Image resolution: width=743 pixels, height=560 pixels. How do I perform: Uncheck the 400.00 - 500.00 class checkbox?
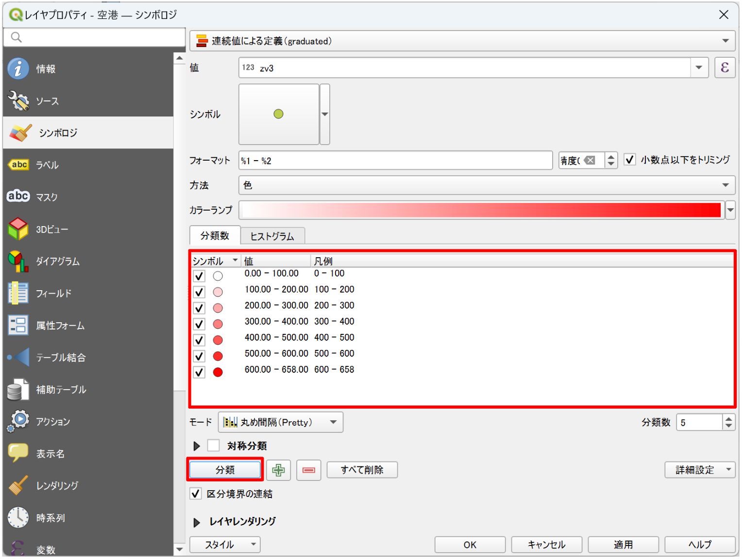click(x=199, y=340)
